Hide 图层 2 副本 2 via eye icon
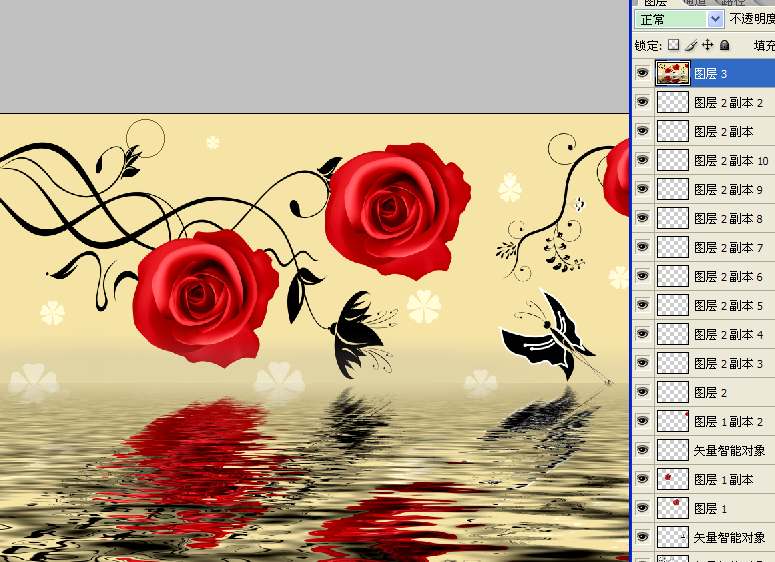 642,102
